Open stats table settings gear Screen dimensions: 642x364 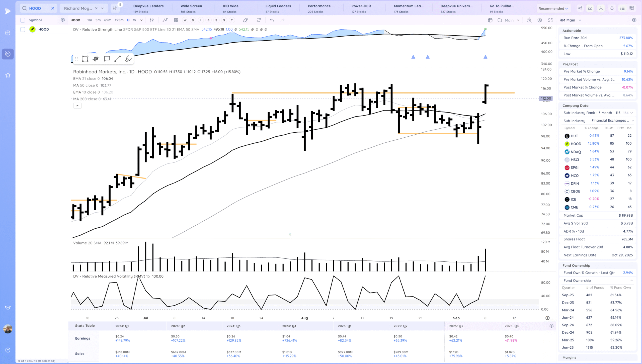[x=551, y=326]
